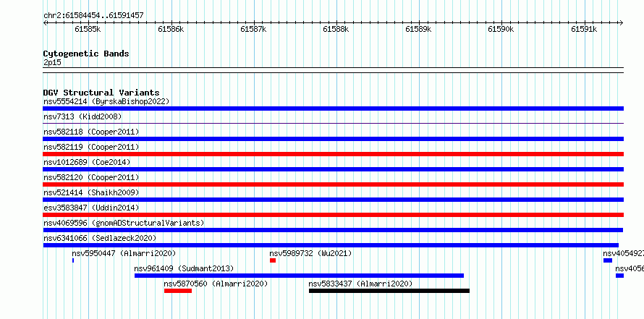
Task: Select the small blue nsv4054927 block
Action: coord(607,260)
